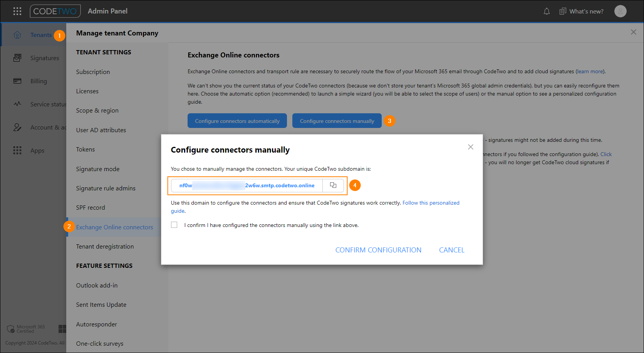The image size is (644, 353).
Task: Click the Billing card icon
Action: tap(17, 81)
